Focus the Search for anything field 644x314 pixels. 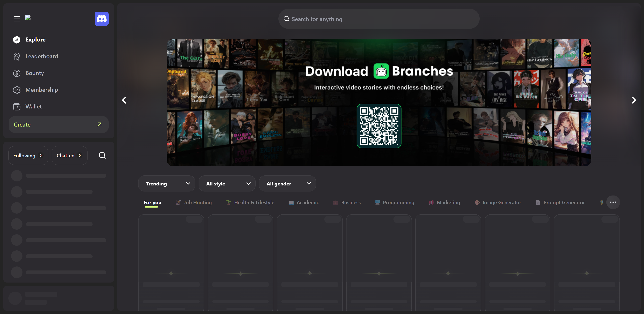tap(379, 19)
